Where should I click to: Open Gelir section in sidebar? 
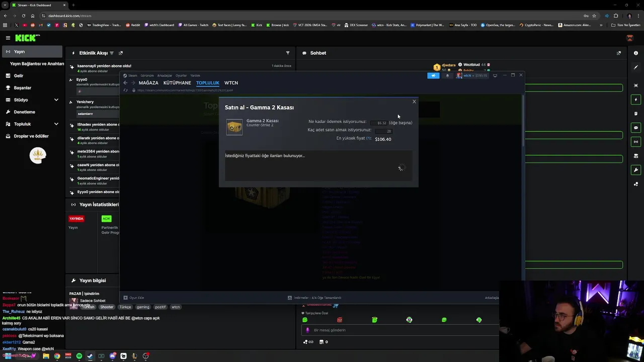19,76
